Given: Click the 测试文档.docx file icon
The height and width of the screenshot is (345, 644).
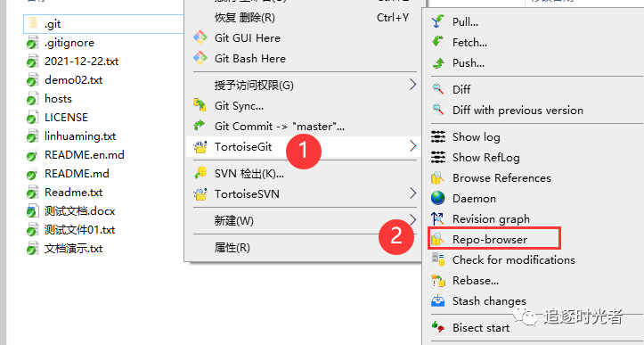Looking at the screenshot, I should pyautogui.click(x=32, y=211).
